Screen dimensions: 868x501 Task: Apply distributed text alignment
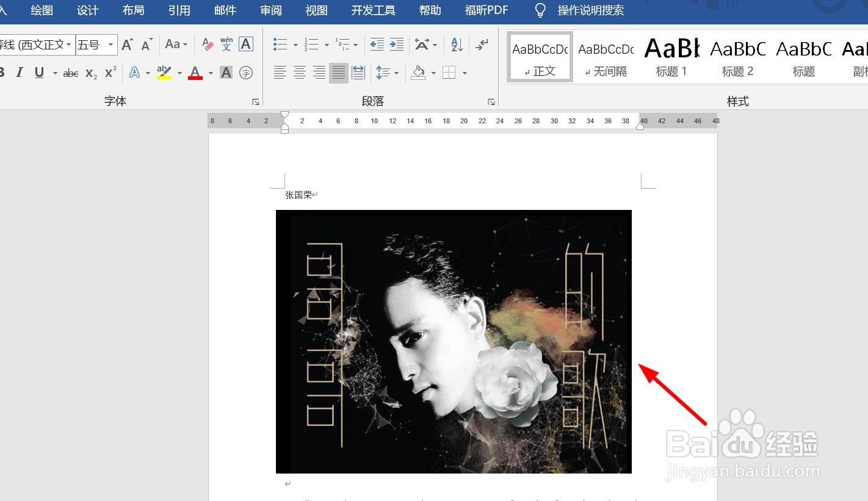click(x=358, y=72)
